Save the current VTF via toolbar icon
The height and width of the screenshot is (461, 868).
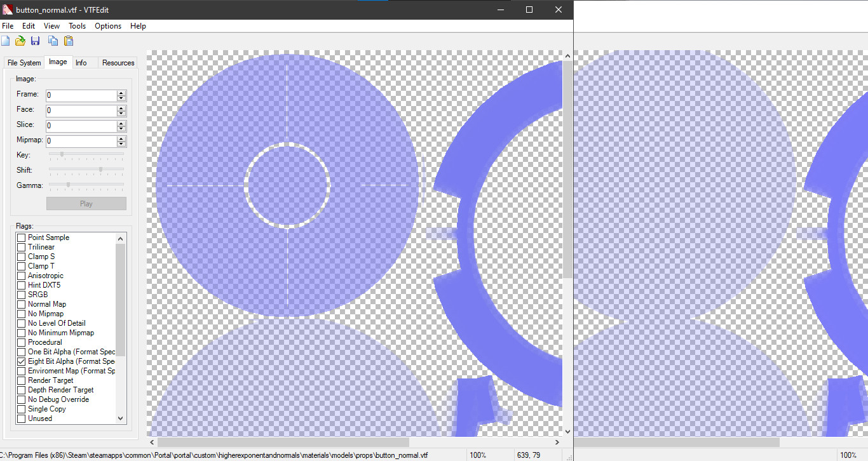coord(35,40)
